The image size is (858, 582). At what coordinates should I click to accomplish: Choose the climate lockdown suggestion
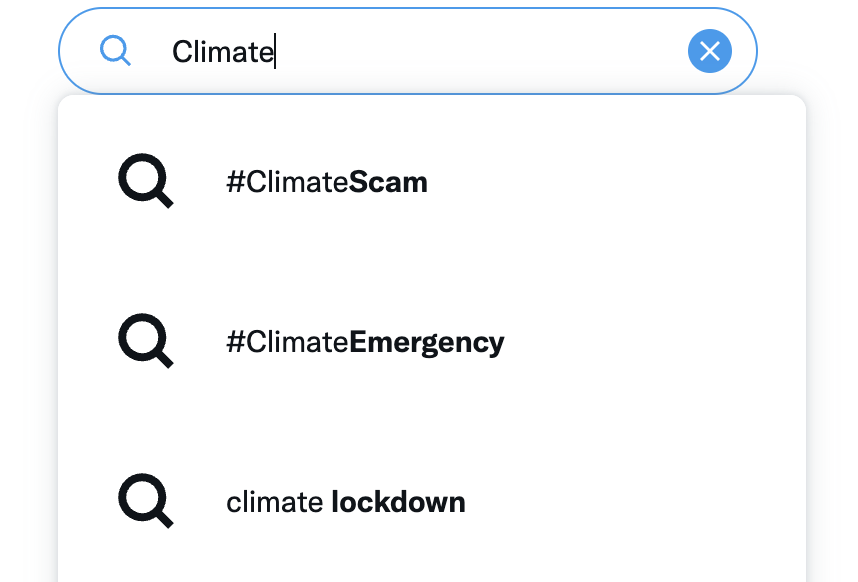(x=432, y=502)
